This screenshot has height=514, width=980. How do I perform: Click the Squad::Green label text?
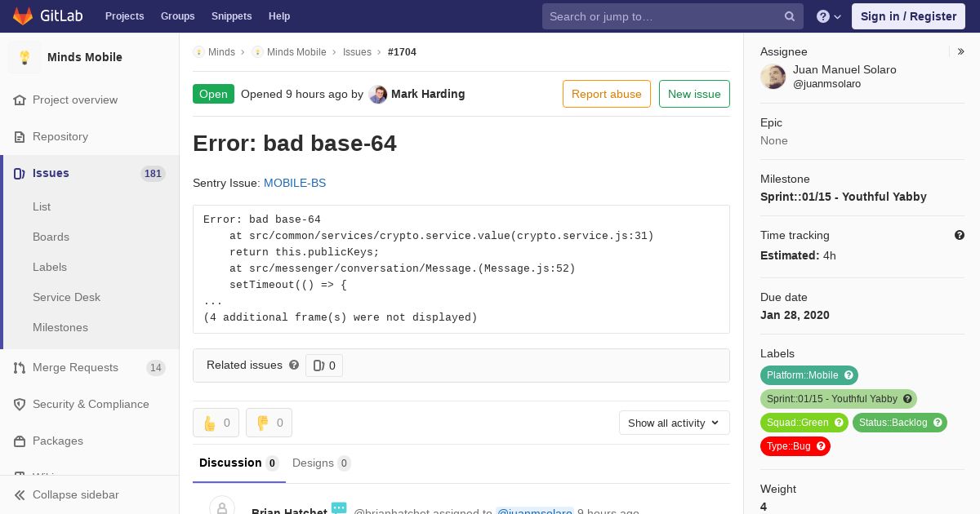[798, 423]
